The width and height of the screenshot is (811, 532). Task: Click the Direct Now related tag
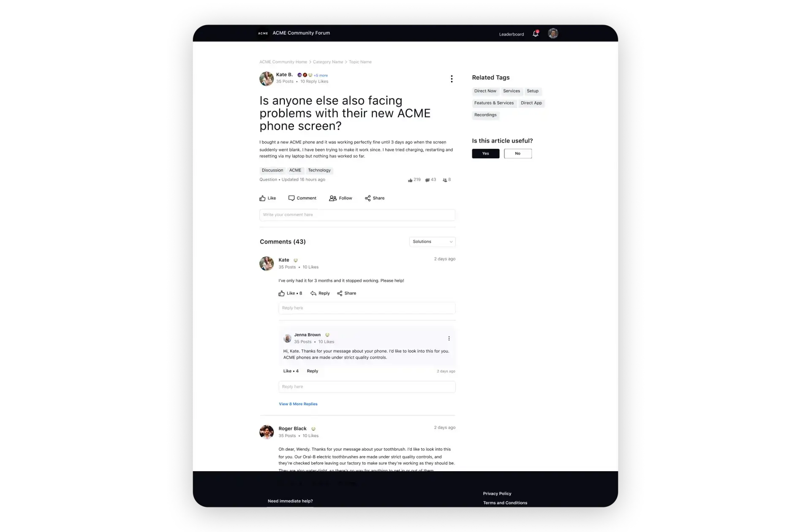pos(485,91)
